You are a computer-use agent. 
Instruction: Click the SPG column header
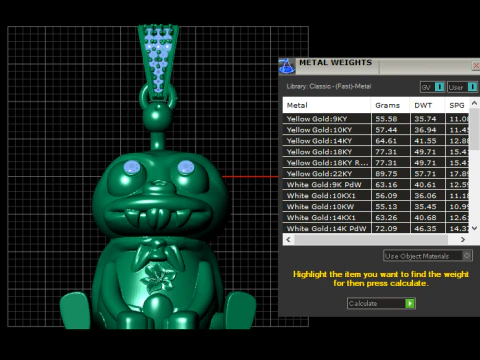(457, 105)
